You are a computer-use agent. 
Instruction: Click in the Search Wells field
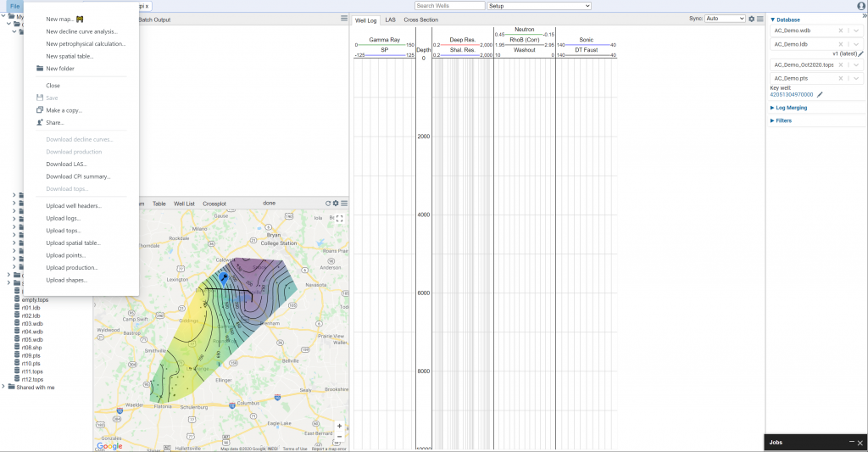point(450,6)
